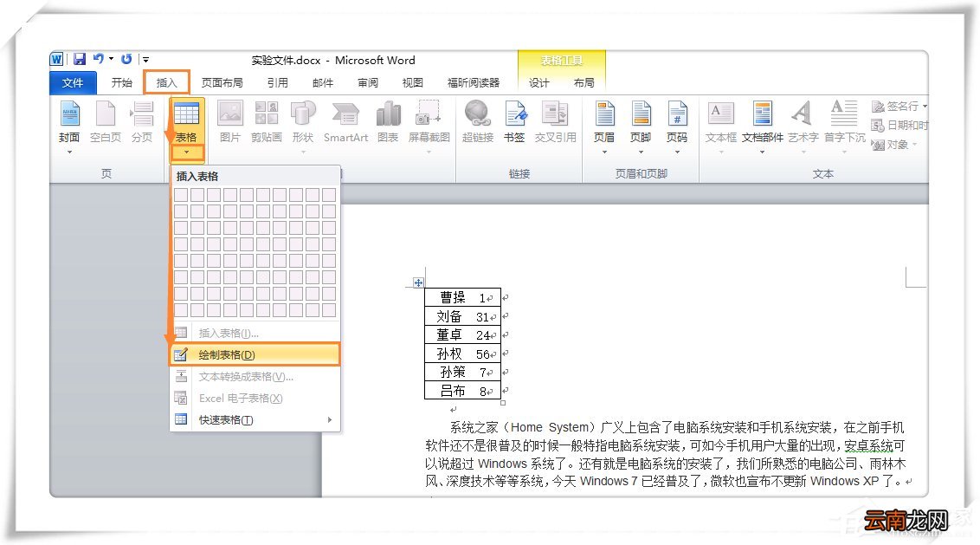Switch to the 审阅 tab
This screenshot has width=980, height=545.
click(x=367, y=82)
